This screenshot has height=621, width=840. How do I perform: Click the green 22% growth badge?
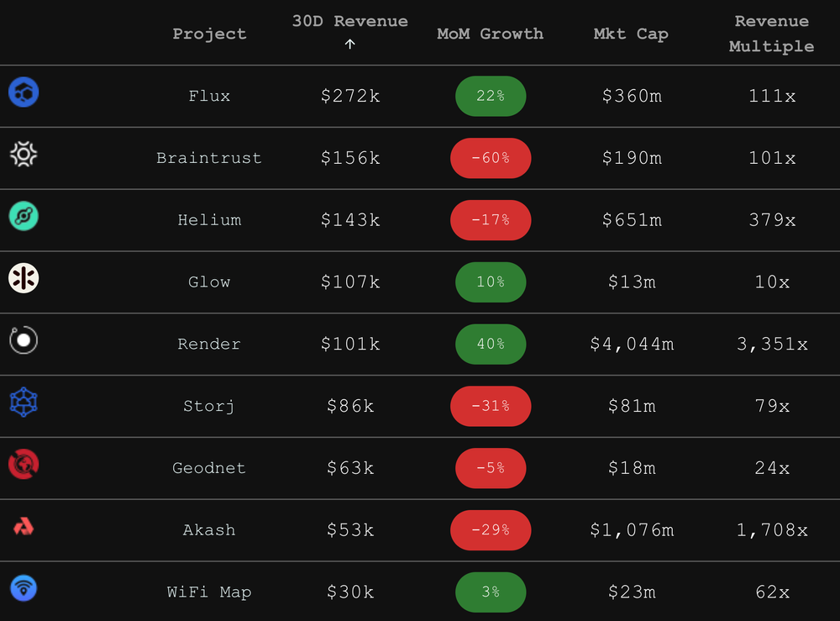pyautogui.click(x=491, y=96)
